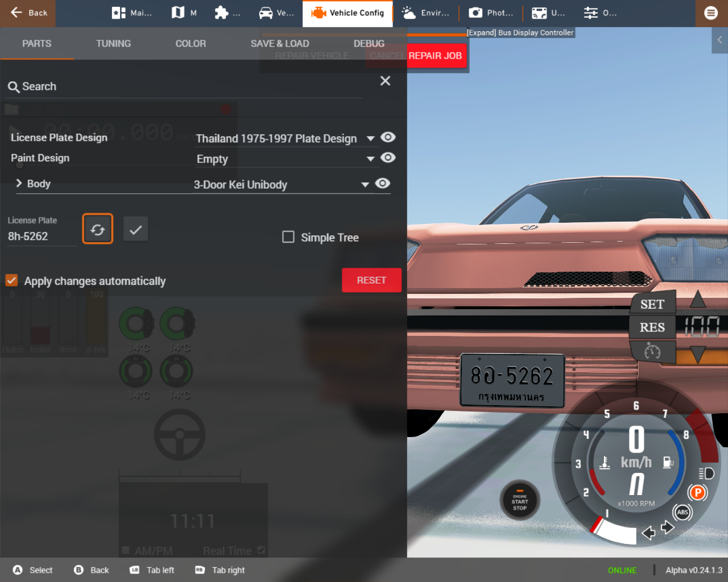
Task: Uncheck Apply changes automatically
Action: (x=11, y=280)
